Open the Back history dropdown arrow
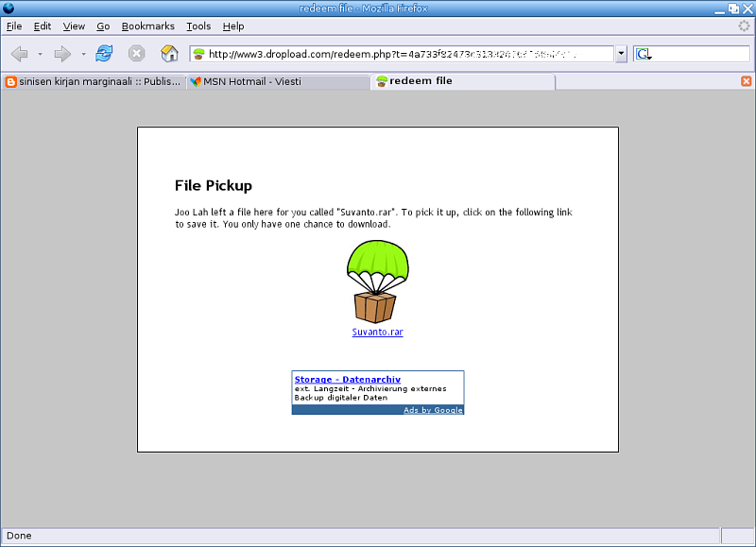 tap(40, 54)
